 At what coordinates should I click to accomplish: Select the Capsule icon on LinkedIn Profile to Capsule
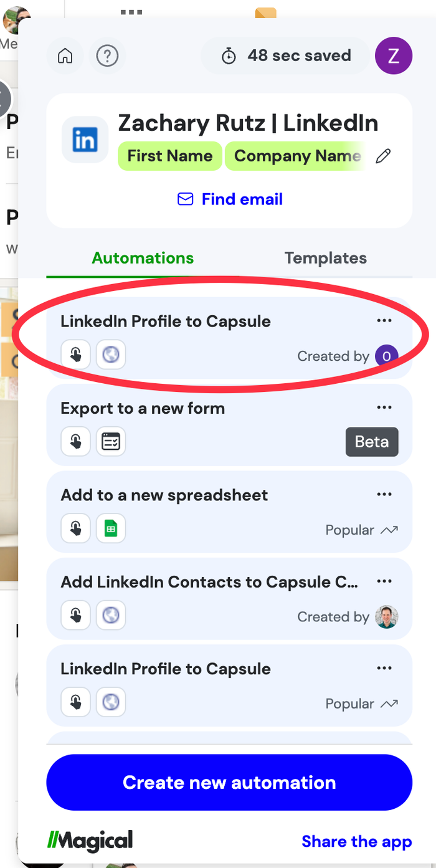[x=110, y=355]
